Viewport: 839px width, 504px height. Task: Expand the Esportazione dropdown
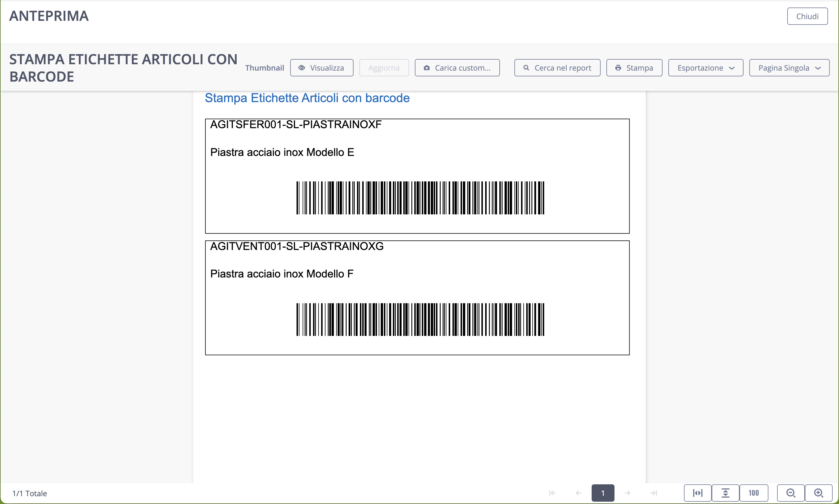706,68
